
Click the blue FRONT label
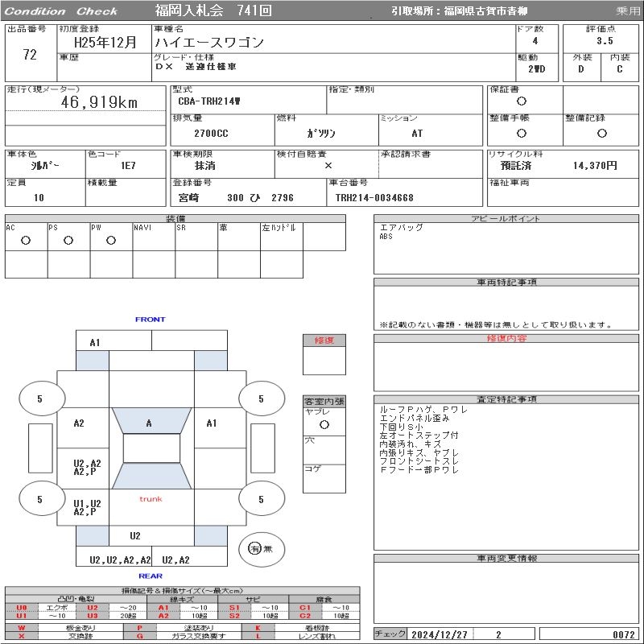(x=151, y=319)
